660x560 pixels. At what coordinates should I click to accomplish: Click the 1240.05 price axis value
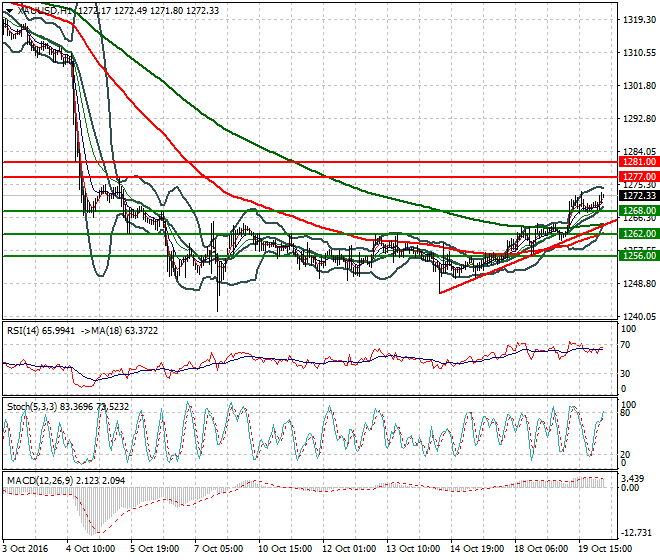click(x=639, y=317)
